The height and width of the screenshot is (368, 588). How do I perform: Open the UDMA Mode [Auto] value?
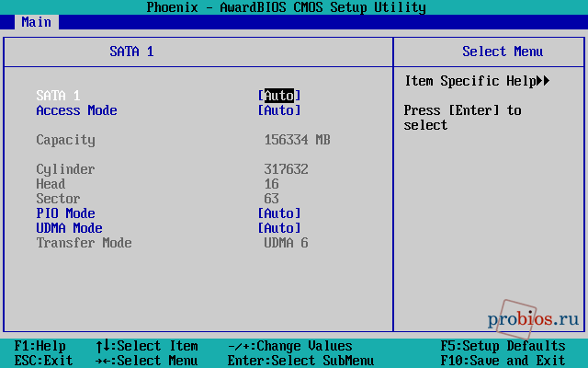coord(279,228)
